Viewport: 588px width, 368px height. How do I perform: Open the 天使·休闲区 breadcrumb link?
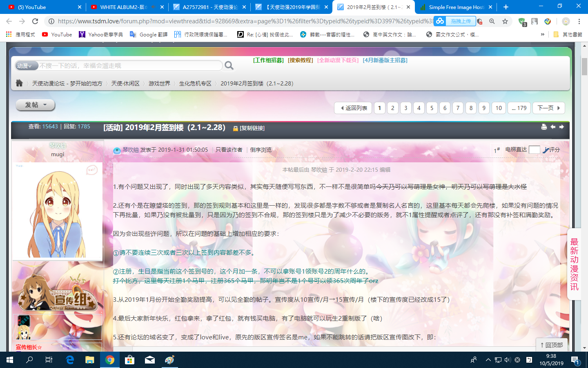(125, 83)
